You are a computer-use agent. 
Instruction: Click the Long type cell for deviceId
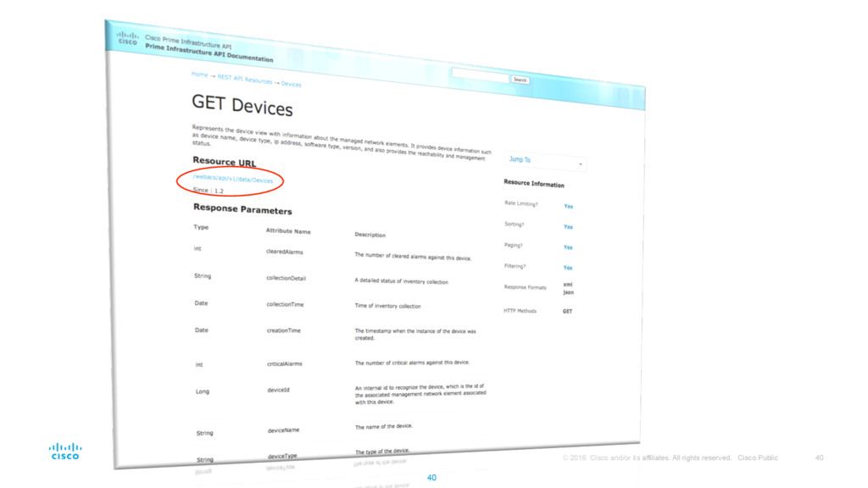tap(203, 391)
